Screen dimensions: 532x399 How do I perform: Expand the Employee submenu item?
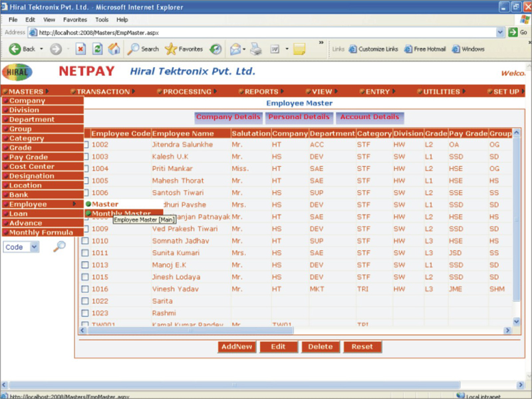coord(43,204)
